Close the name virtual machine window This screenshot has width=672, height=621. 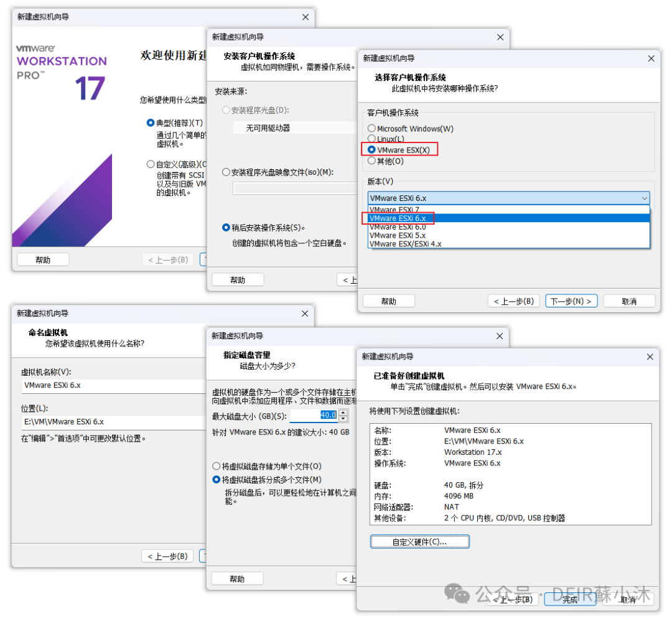[x=305, y=314]
